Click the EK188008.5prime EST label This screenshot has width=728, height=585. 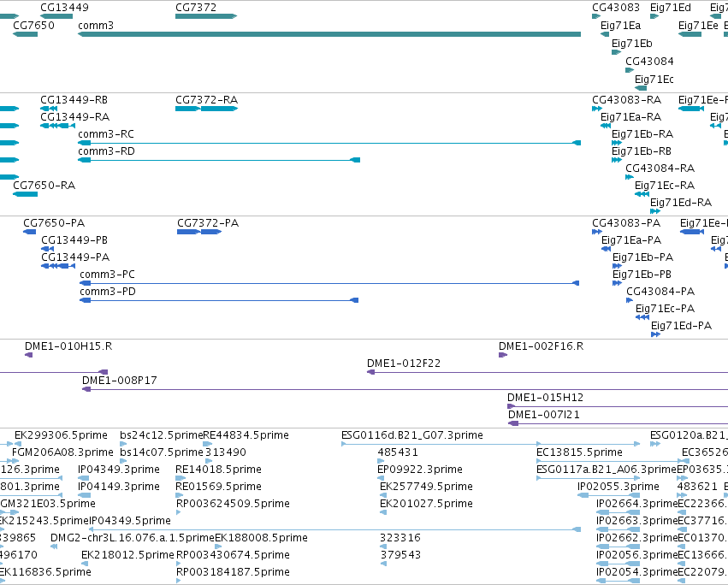point(262,538)
